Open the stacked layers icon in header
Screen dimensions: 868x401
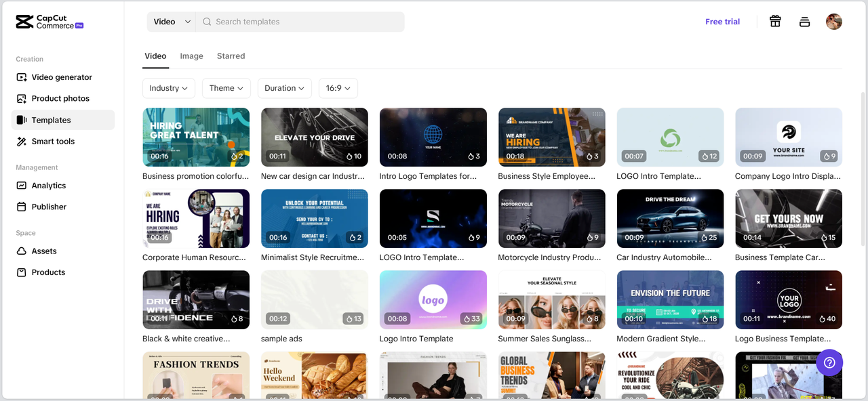pos(805,22)
